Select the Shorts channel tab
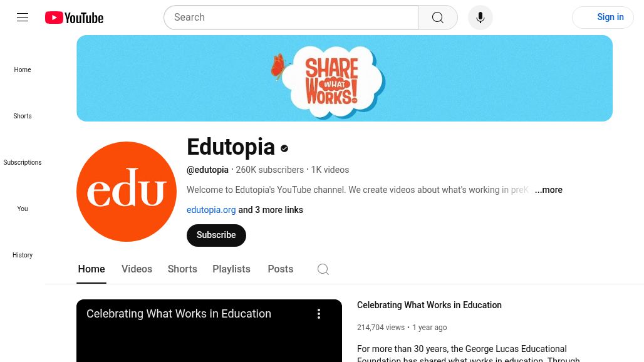This screenshot has width=644, height=362. pos(182,269)
